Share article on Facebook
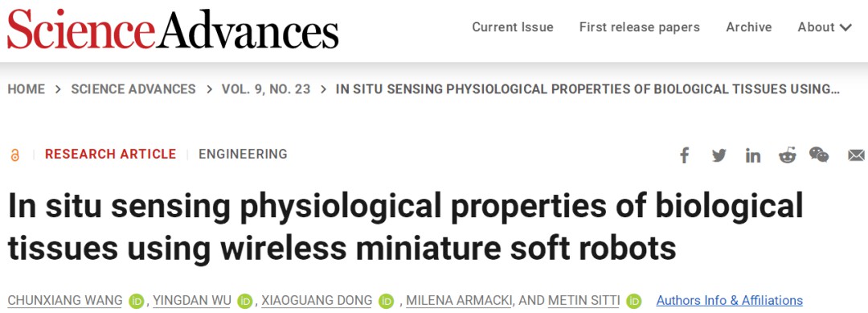Viewport: 868px width, 313px height. pyautogui.click(x=684, y=155)
